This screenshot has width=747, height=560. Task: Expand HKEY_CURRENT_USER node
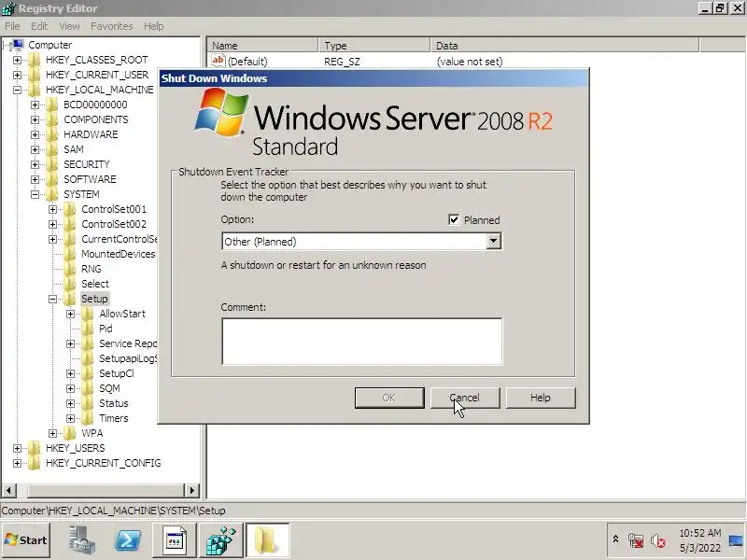coord(17,75)
